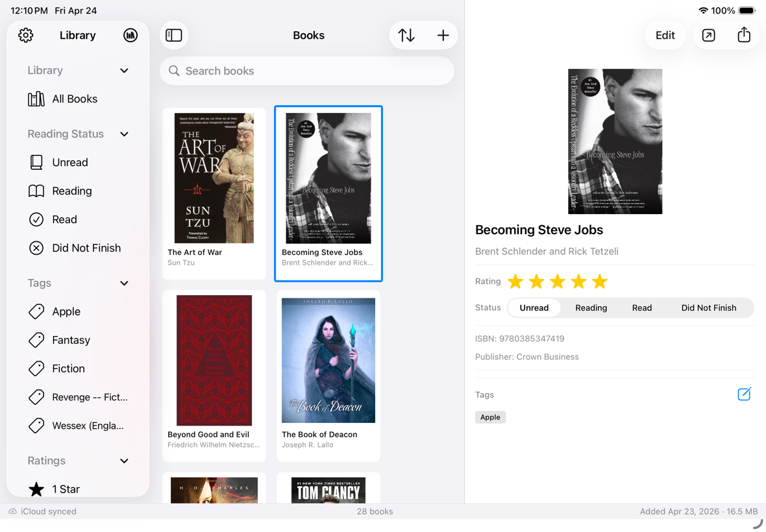This screenshot has width=766, height=532.
Task: Open the settings gear icon
Action: 26,35
